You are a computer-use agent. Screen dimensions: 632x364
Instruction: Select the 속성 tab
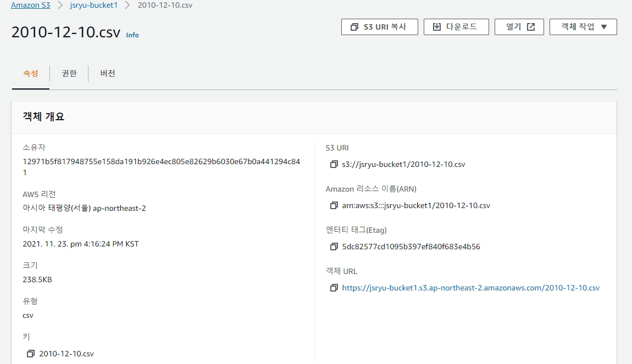(x=30, y=74)
